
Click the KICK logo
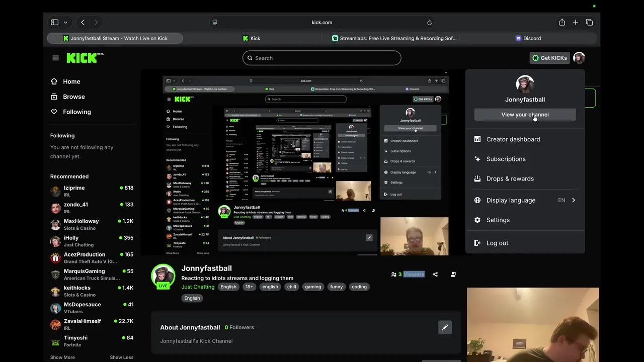[x=85, y=58]
